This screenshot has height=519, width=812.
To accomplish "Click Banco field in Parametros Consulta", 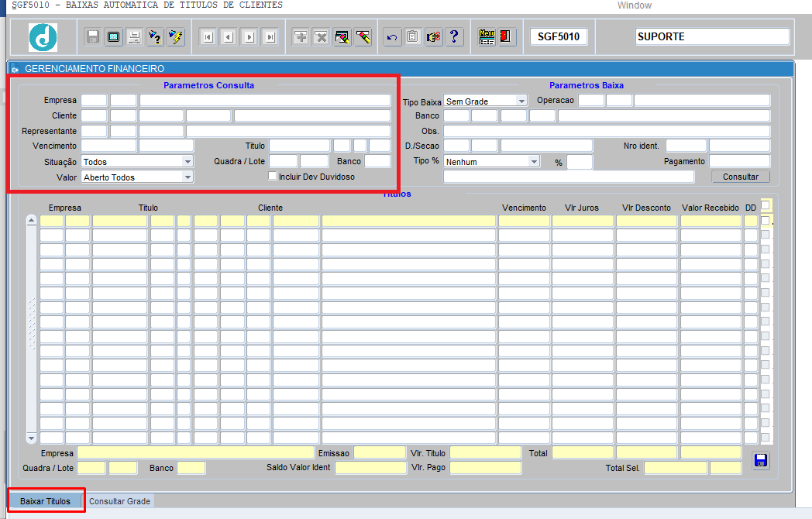I will (377, 161).
